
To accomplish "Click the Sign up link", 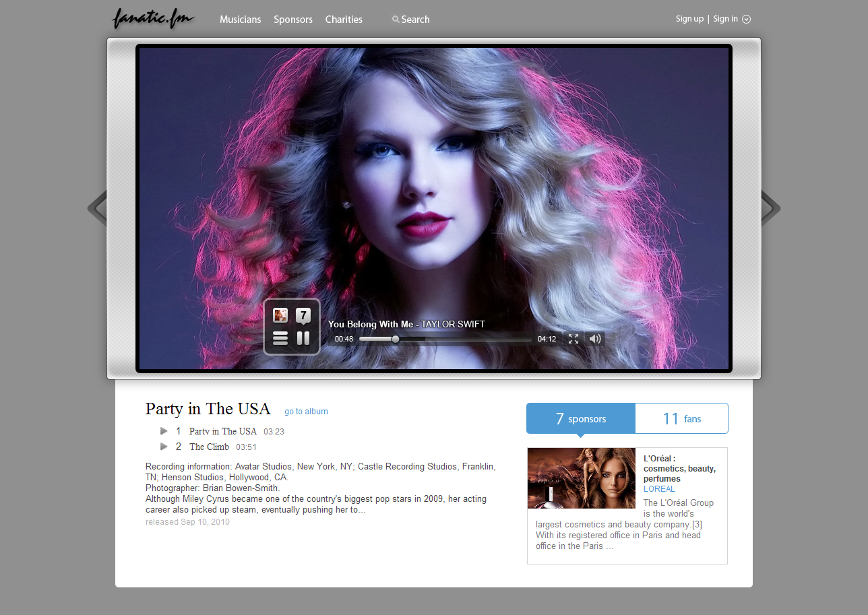I will pyautogui.click(x=689, y=19).
